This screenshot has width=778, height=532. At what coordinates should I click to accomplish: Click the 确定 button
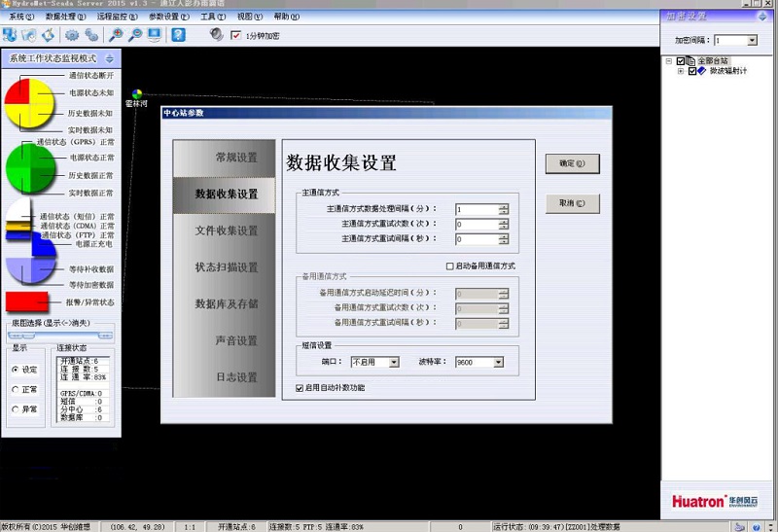(x=572, y=163)
